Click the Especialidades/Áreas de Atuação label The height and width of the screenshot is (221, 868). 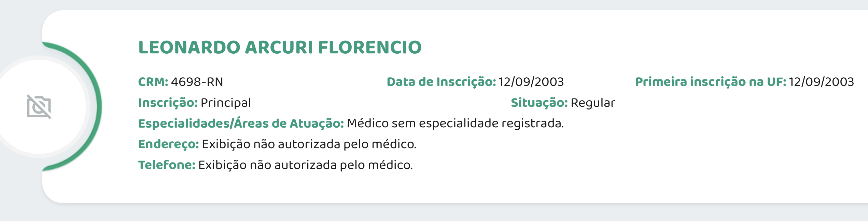[241, 124]
